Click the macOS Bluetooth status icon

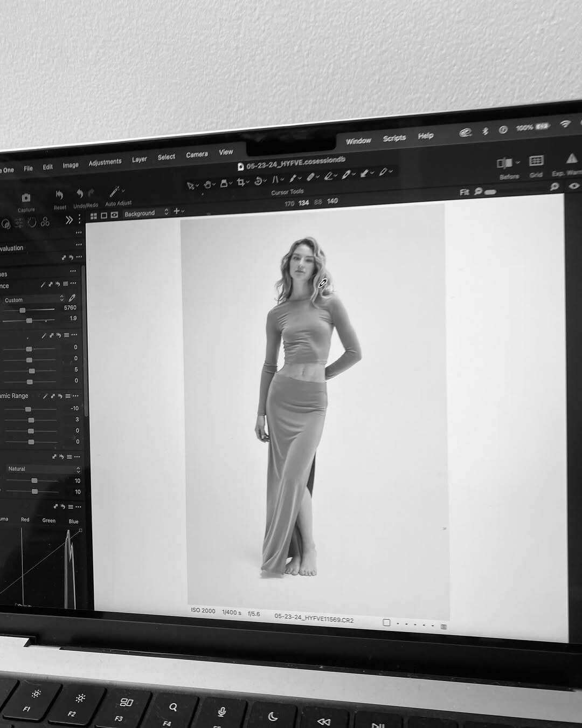485,131
